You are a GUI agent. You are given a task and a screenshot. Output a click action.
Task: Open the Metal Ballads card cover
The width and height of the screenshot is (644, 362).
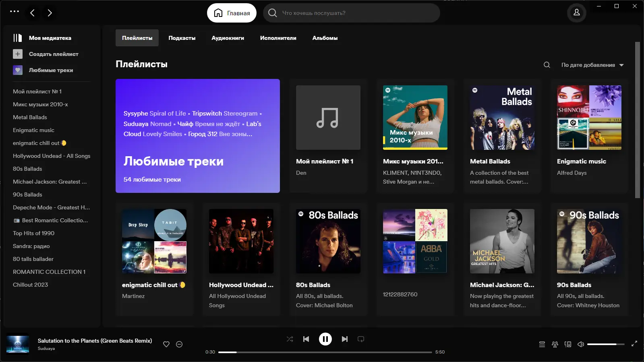point(502,118)
